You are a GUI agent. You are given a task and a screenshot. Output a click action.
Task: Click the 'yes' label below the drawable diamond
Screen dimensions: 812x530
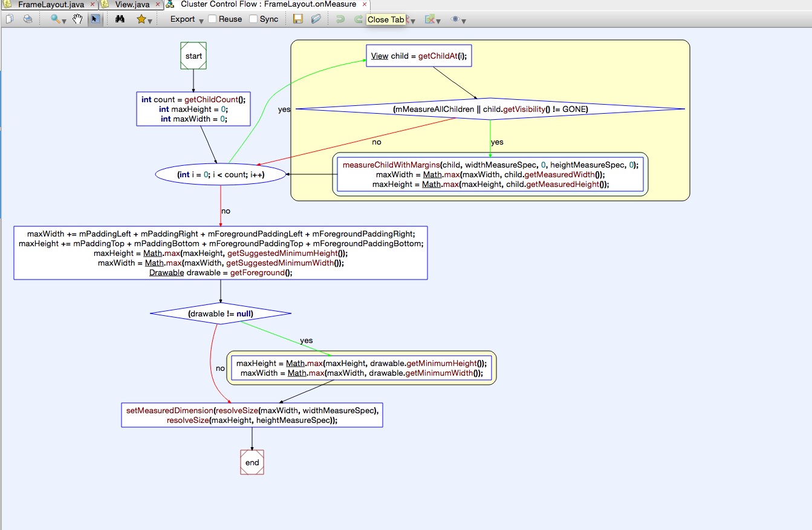[x=307, y=341]
